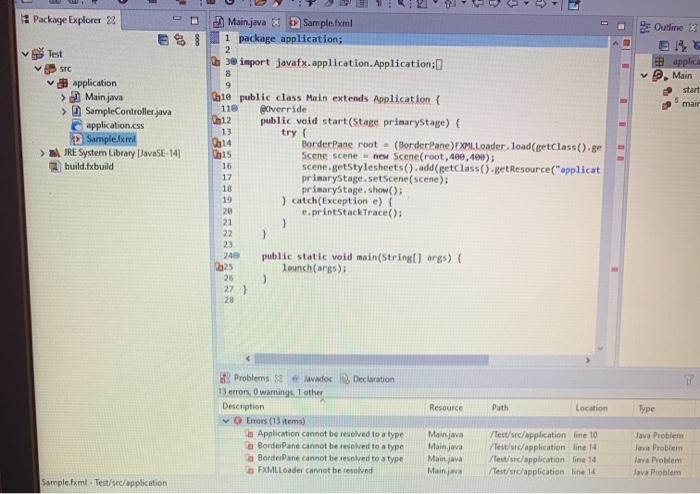The height and width of the screenshot is (494, 700).
Task: Select the application.css file
Action: tap(115, 125)
